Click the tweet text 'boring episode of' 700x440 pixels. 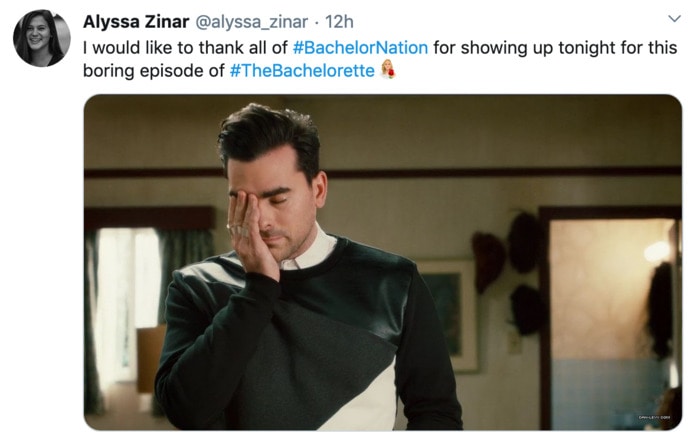[x=154, y=71]
